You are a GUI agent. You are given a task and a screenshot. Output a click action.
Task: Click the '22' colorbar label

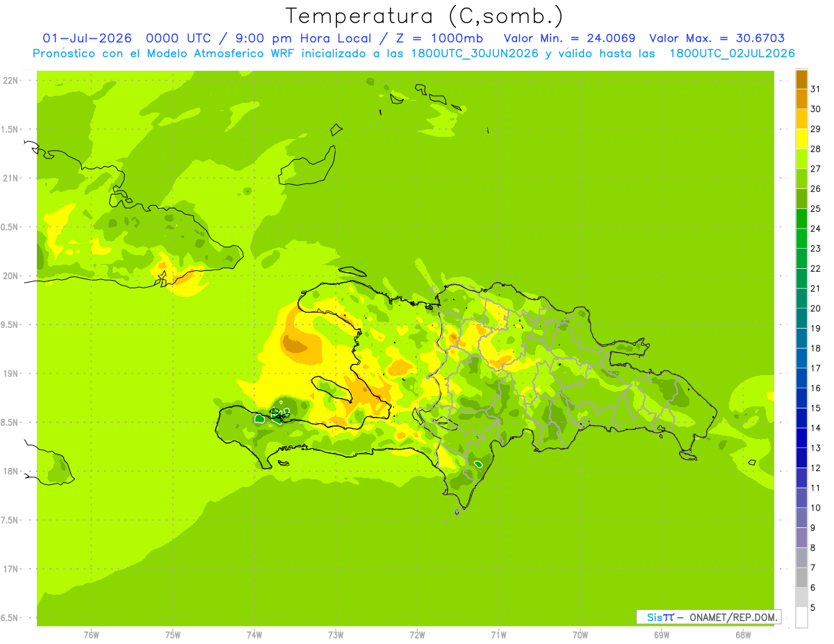coord(815,269)
